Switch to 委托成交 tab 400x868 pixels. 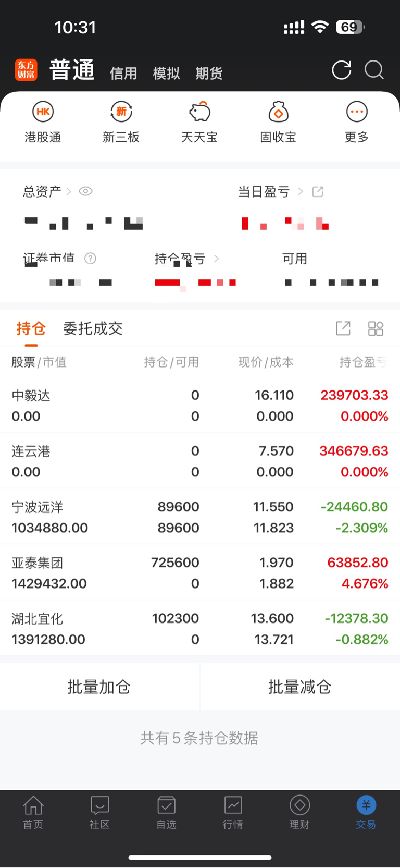click(93, 328)
